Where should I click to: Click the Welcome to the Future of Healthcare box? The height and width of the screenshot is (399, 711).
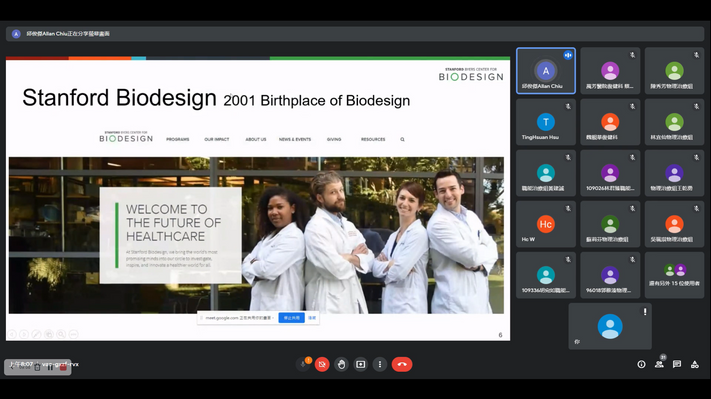coord(170,235)
